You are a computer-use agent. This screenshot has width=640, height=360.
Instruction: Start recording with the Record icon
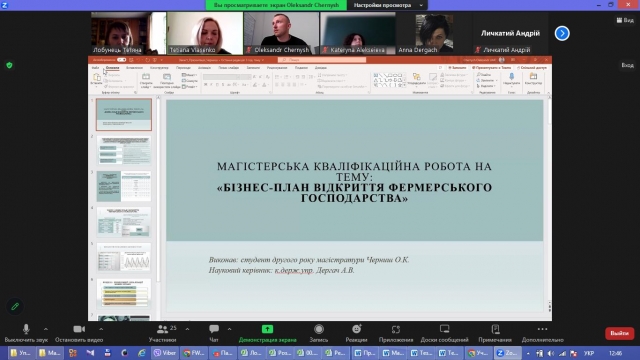[x=319, y=329]
